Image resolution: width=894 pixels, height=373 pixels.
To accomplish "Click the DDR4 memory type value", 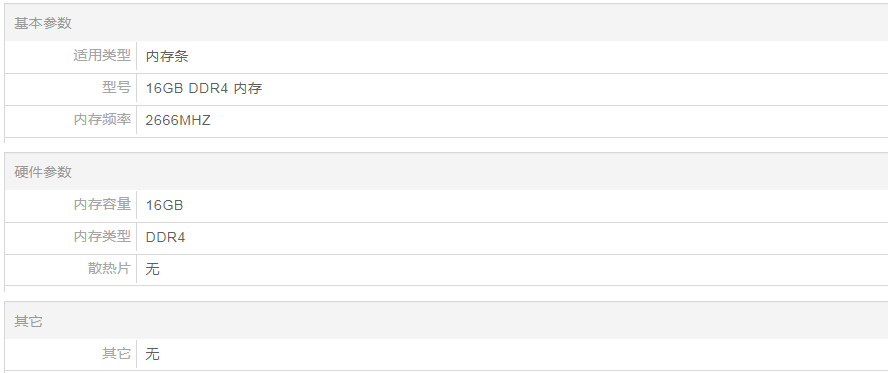I will point(165,237).
